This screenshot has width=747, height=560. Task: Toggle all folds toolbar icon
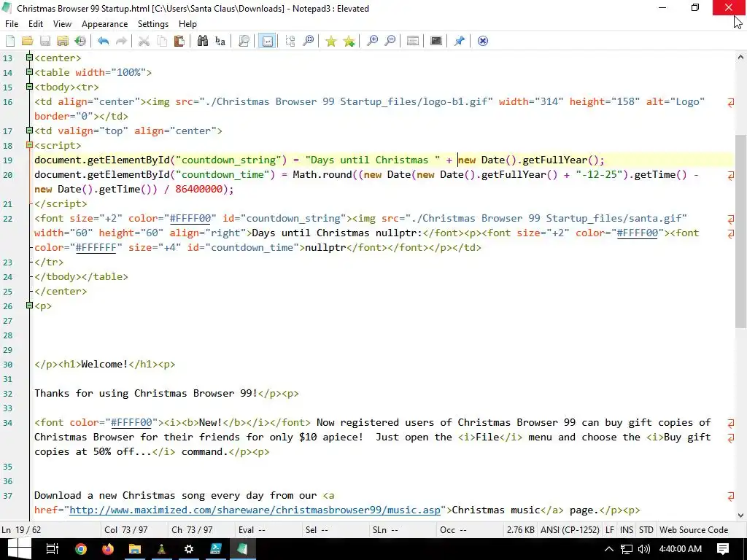[290, 41]
